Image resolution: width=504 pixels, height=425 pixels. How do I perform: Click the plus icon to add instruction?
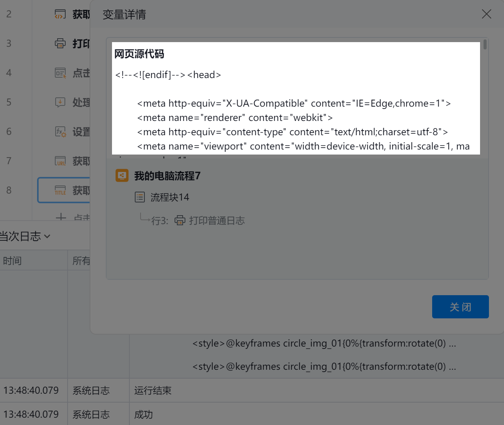click(x=61, y=217)
